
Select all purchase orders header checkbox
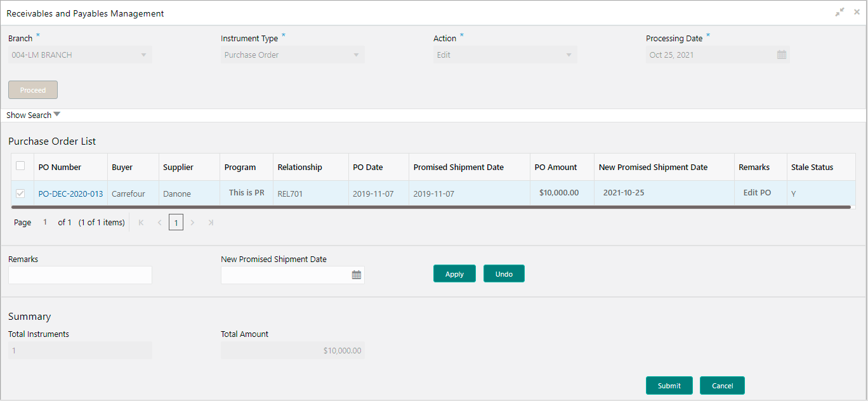pyautogui.click(x=20, y=166)
